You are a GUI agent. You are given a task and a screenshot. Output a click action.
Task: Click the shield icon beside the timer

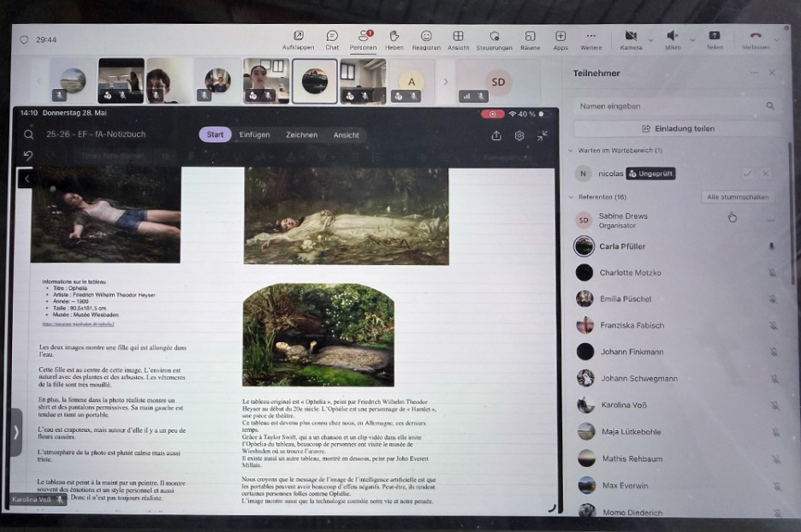point(24,39)
